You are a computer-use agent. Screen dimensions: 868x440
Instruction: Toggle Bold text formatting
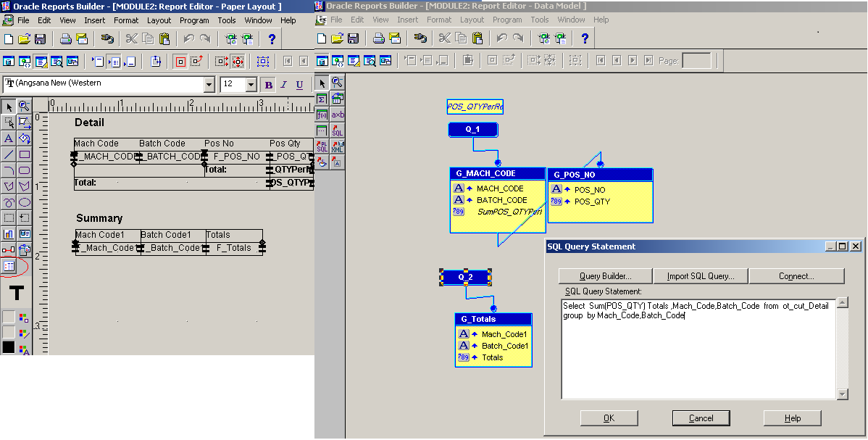point(269,85)
